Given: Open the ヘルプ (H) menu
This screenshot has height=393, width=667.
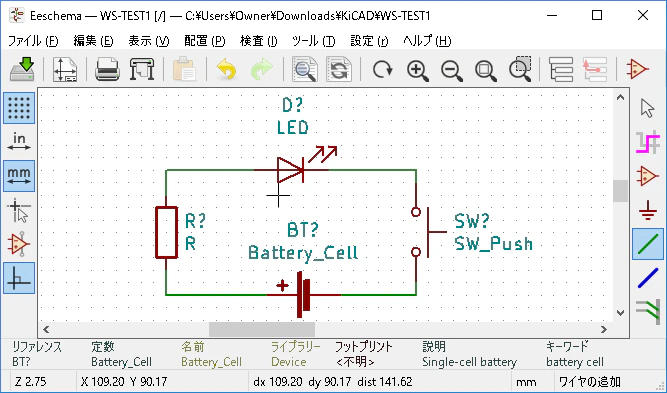Looking at the screenshot, I should (427, 41).
